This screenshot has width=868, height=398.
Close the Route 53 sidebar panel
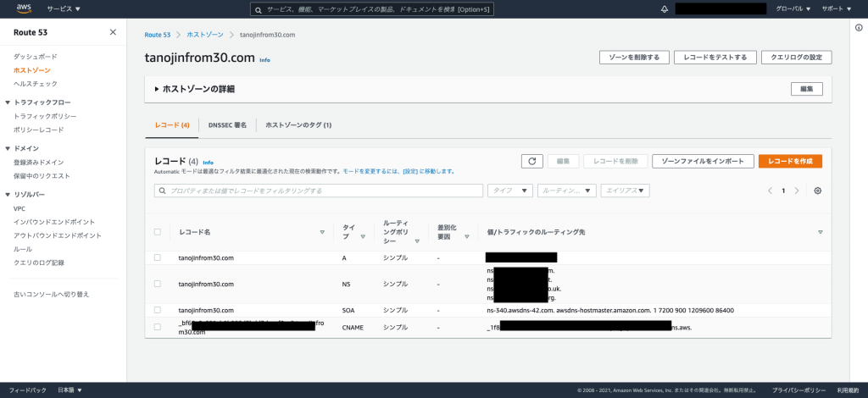tap(113, 32)
